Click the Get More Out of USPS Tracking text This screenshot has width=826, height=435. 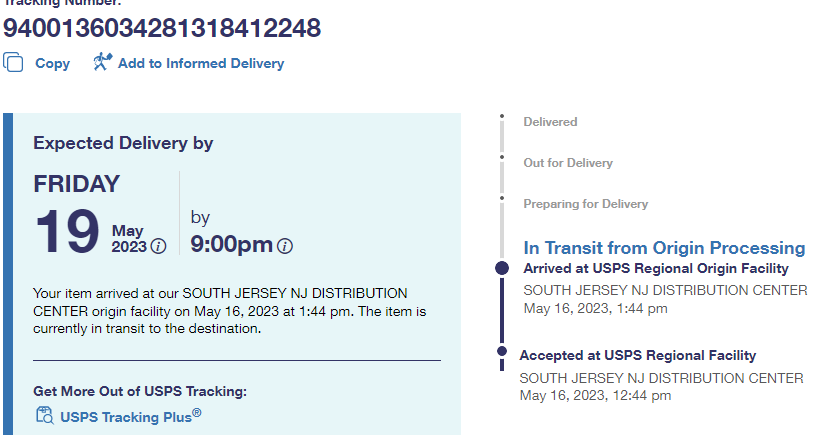point(140,390)
